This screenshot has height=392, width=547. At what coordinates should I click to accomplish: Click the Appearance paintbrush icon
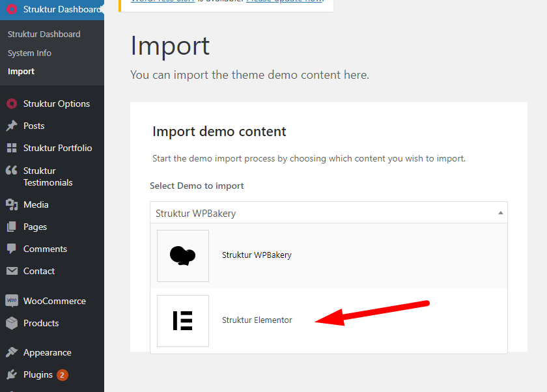(12, 352)
